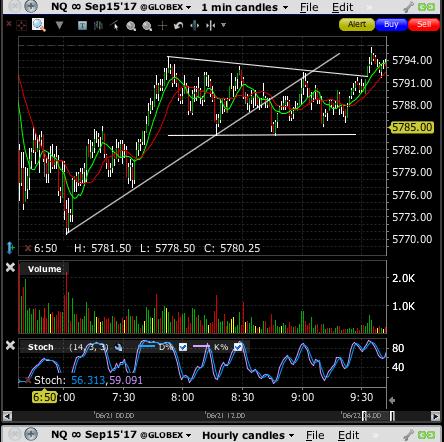The height and width of the screenshot is (442, 444).
Task: Close the Stoch panel with its X
Action: [10, 345]
